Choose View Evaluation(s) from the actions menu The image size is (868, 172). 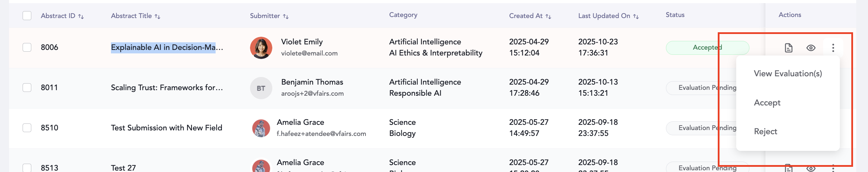tap(788, 74)
